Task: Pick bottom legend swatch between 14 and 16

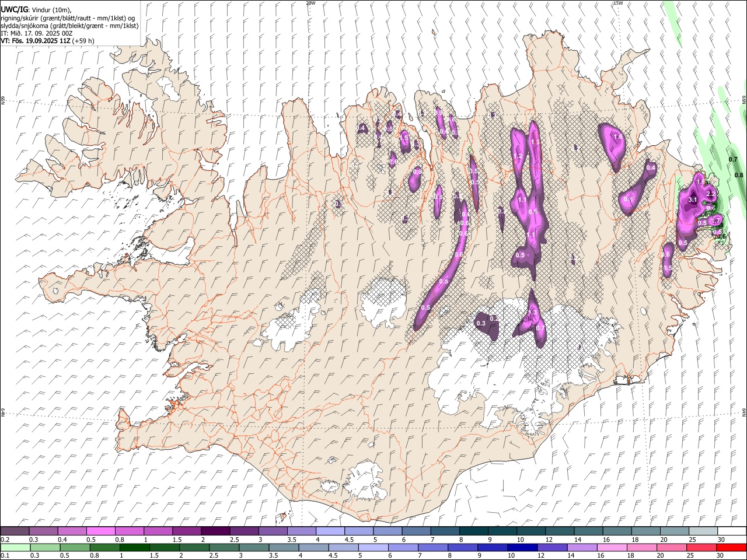Action: click(582, 547)
